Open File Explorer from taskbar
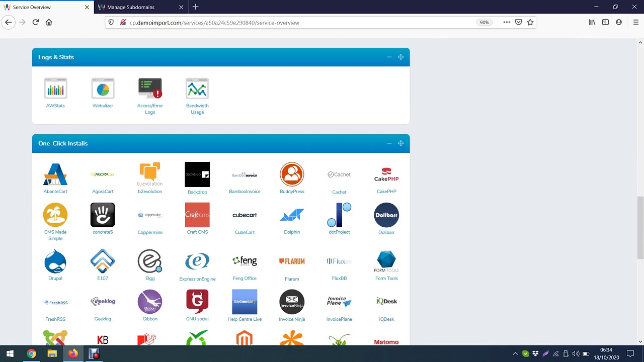Screen dimensions: 644x362 point(52,353)
